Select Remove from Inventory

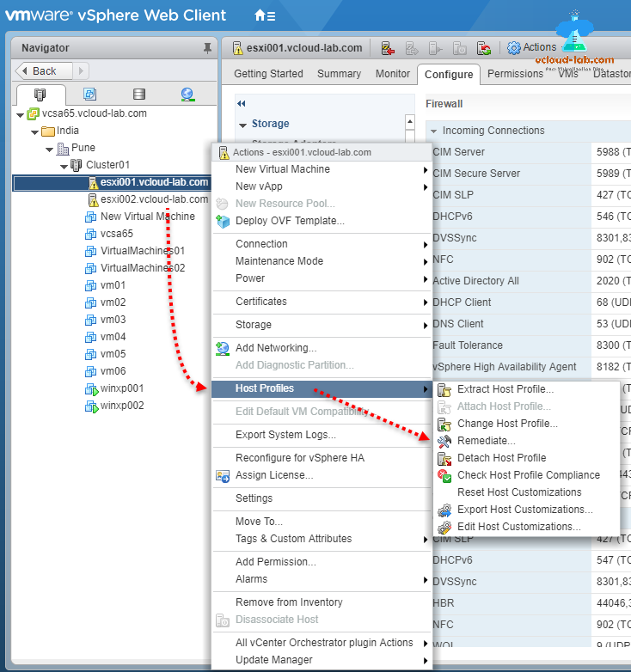[x=322, y=602]
